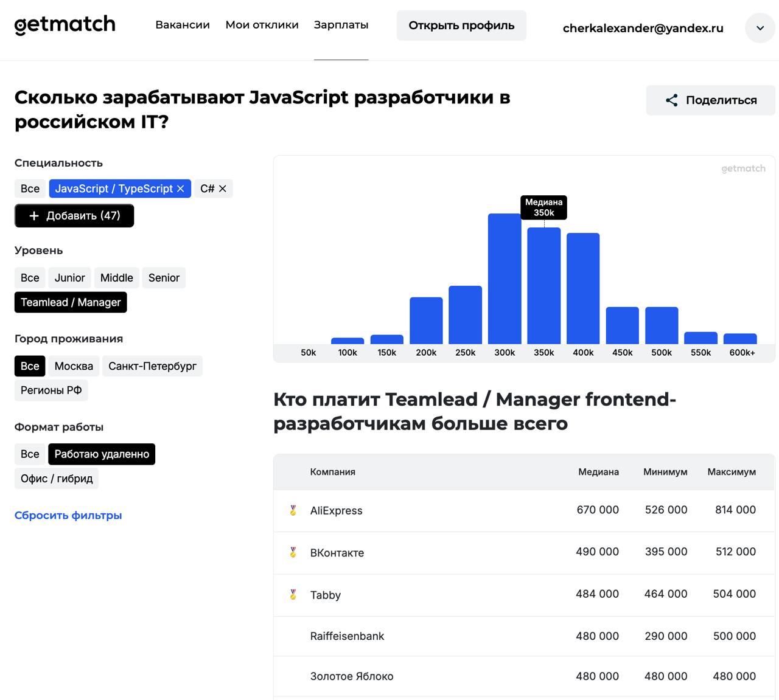Click the 300k histogram bar
Screen dimensions: 779x700
coord(504,279)
